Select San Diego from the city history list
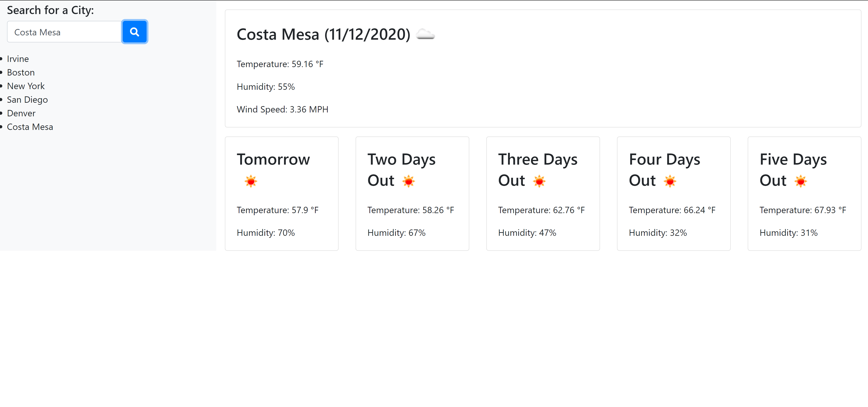868x407 pixels. coord(27,100)
